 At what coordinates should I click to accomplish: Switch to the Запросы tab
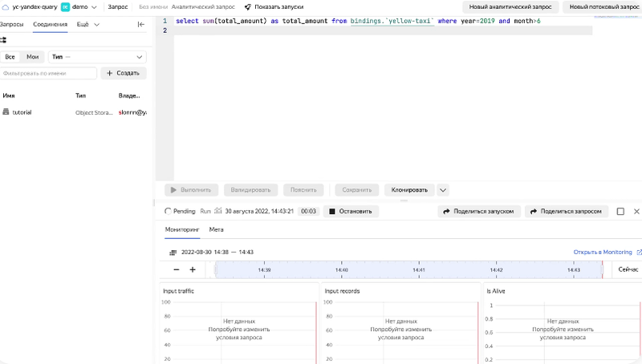pos(11,24)
